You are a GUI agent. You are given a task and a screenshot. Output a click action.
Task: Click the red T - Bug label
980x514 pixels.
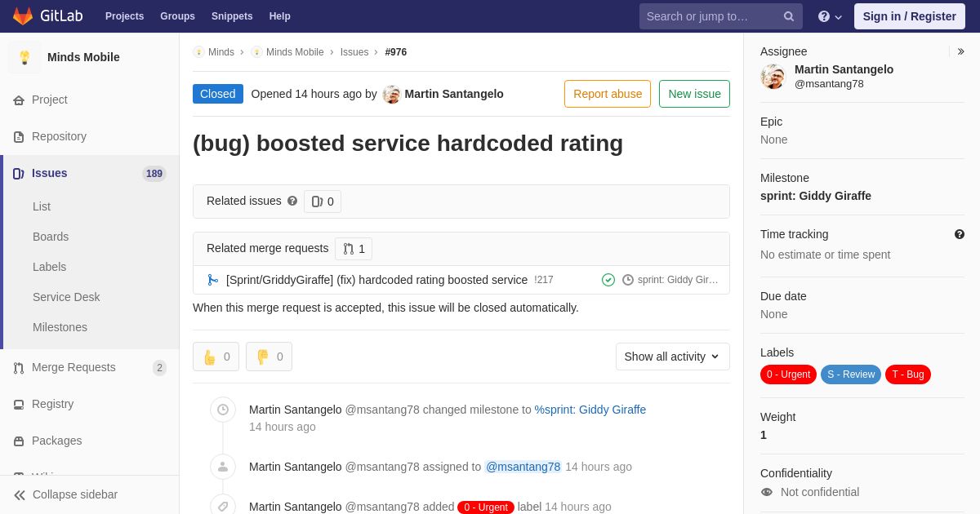pyautogui.click(x=908, y=374)
